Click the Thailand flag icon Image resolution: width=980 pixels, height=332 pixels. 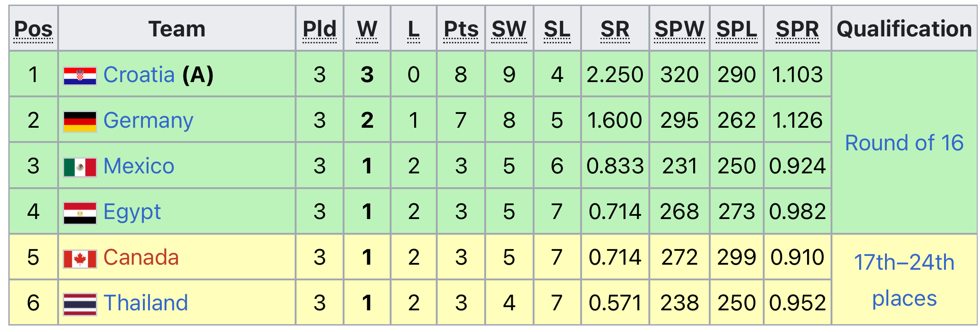pos(80,304)
